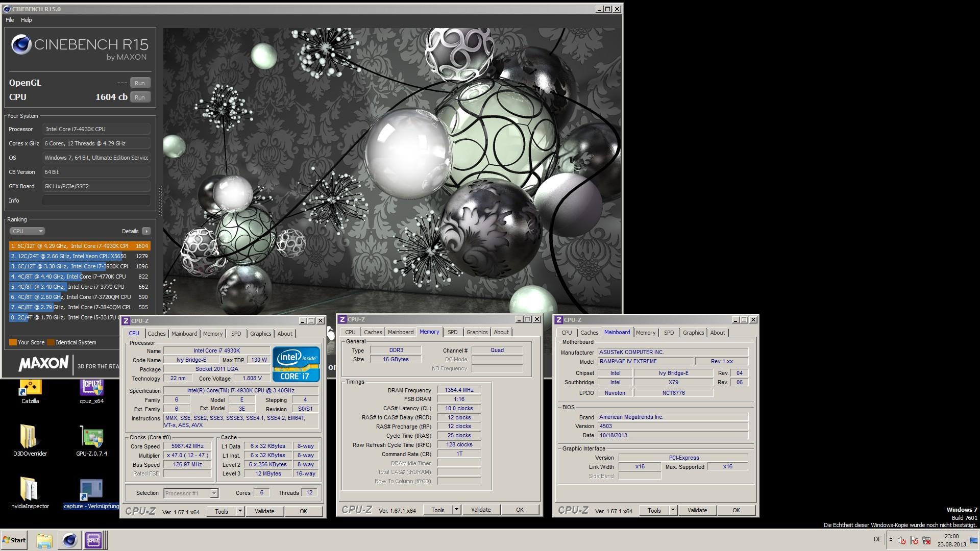Click BIOS version 4503 field
Viewport: 980px width, 551px height.
tap(673, 427)
